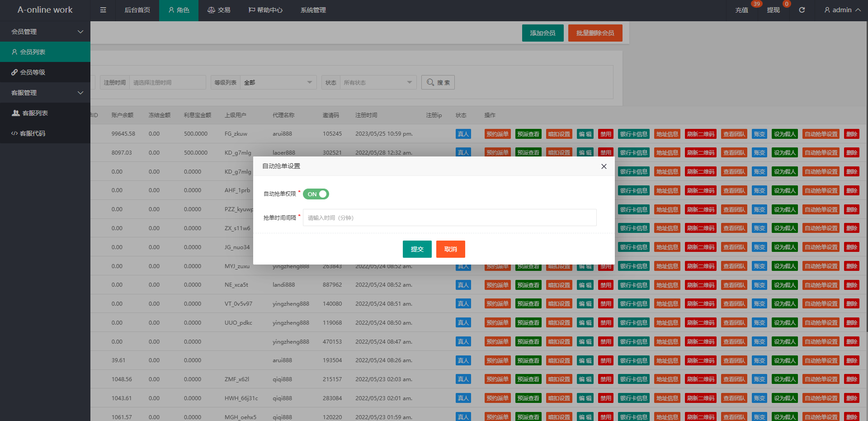Open the admin user menu
This screenshot has width=868, height=421.
[x=842, y=10]
